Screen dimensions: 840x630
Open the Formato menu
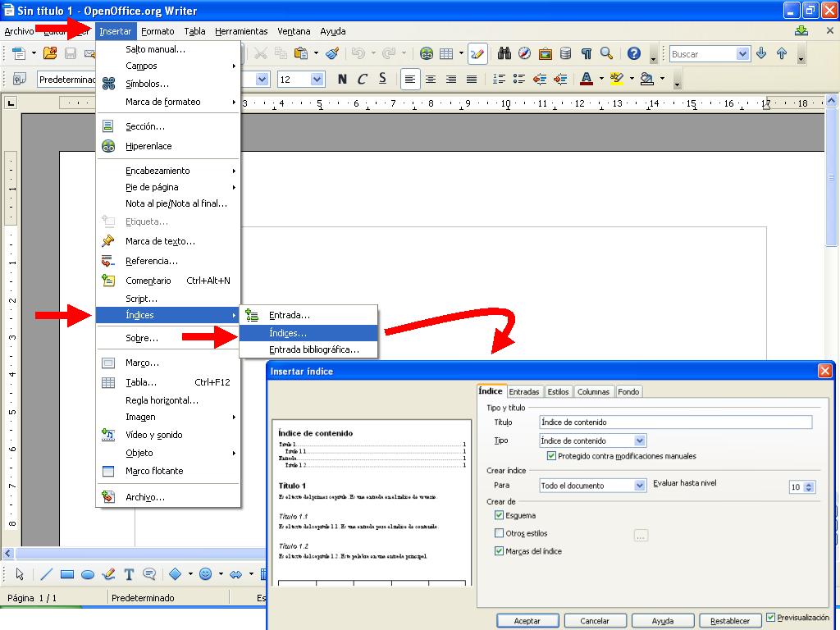point(157,31)
